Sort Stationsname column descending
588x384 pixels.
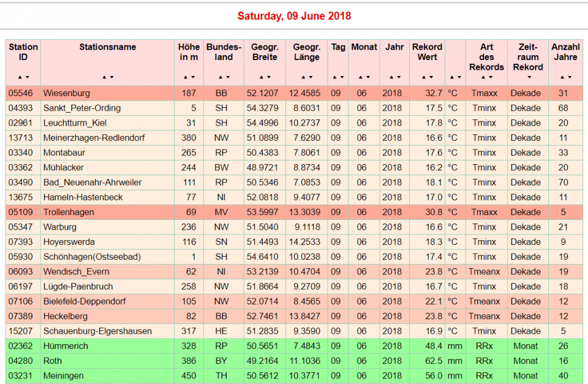[111, 78]
